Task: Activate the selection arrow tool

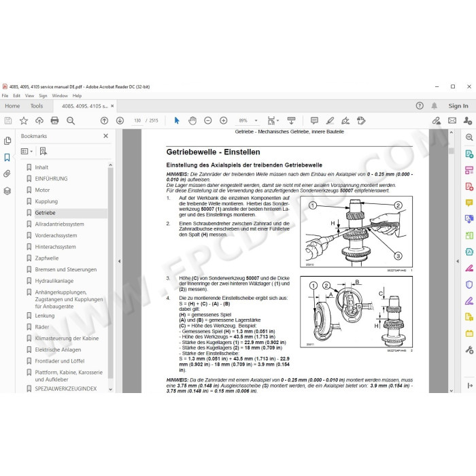Action: click(x=177, y=120)
